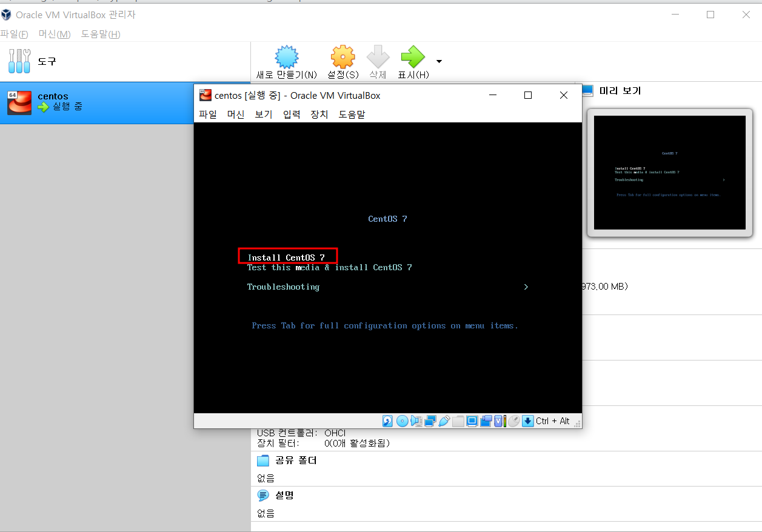This screenshot has height=532, width=762.
Task: Click the display monitor icon in VM status bar
Action: tap(472, 421)
